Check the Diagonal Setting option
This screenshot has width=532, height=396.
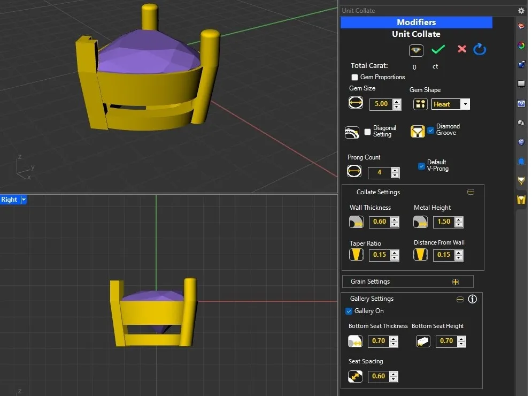367,132
